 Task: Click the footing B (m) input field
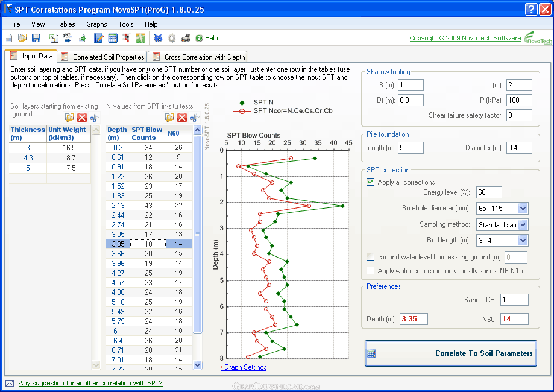411,85
